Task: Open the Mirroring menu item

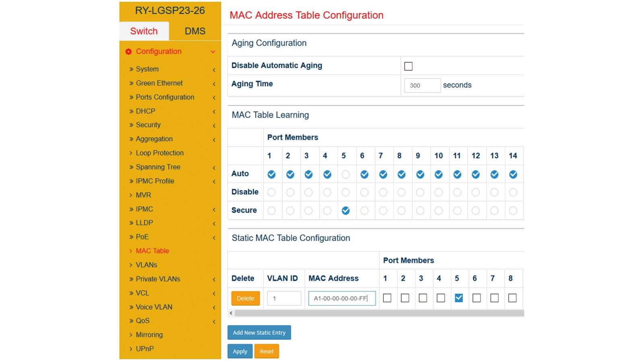Action: (x=149, y=335)
